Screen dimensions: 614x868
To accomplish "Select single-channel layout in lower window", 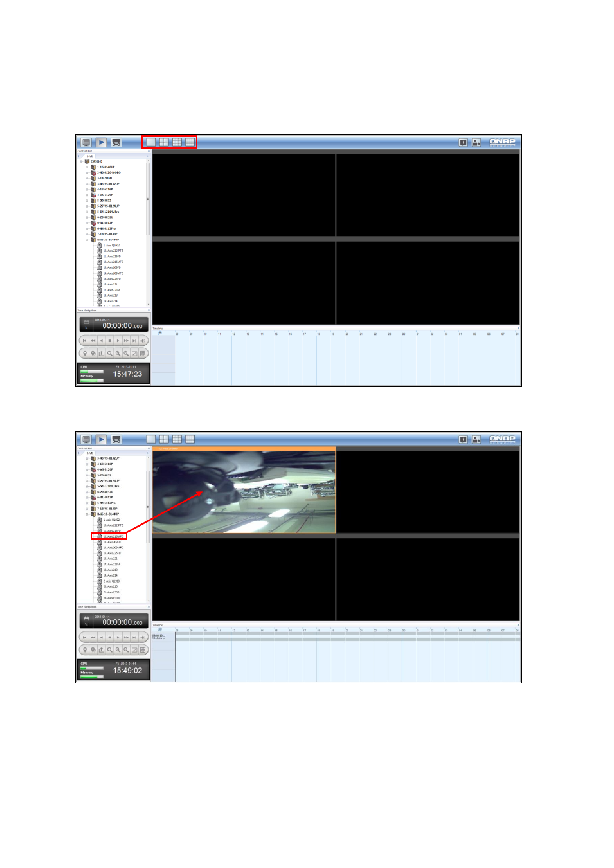I will [x=151, y=439].
